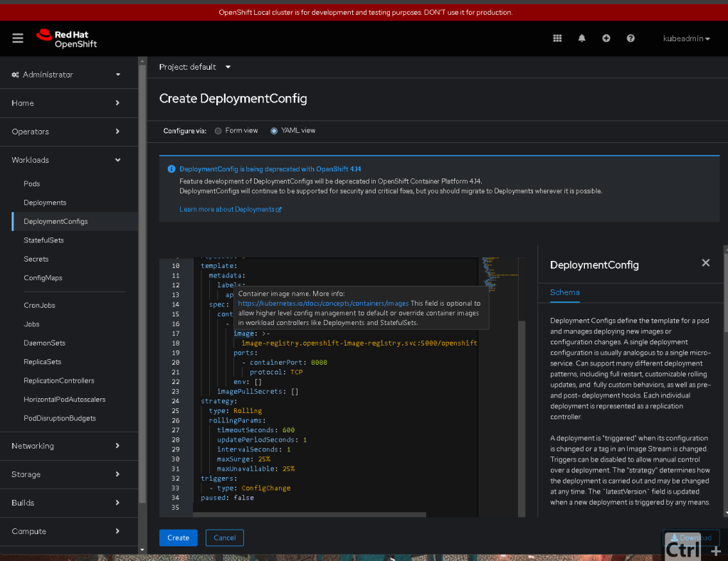Click editor line 'maxSurge: 25%'
The height and width of the screenshot is (561, 728).
(244, 459)
